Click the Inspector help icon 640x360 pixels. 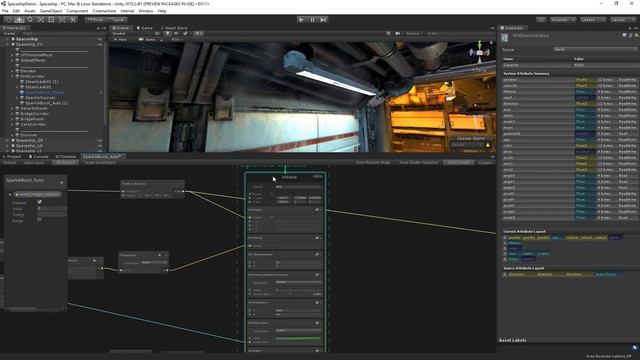tap(624, 36)
